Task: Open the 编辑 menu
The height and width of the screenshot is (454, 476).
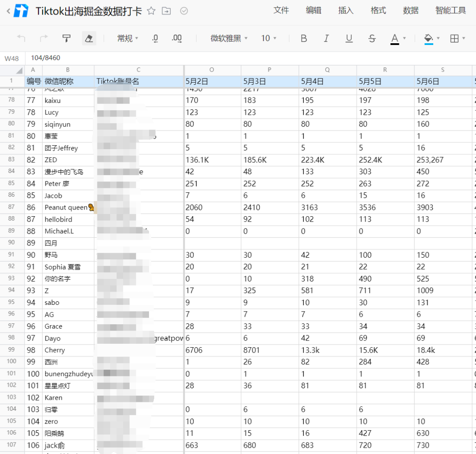Action: tap(314, 11)
